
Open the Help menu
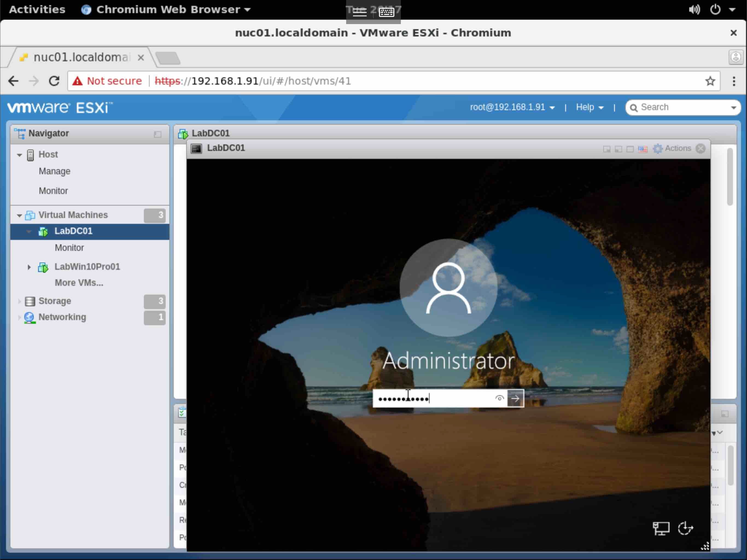point(590,107)
